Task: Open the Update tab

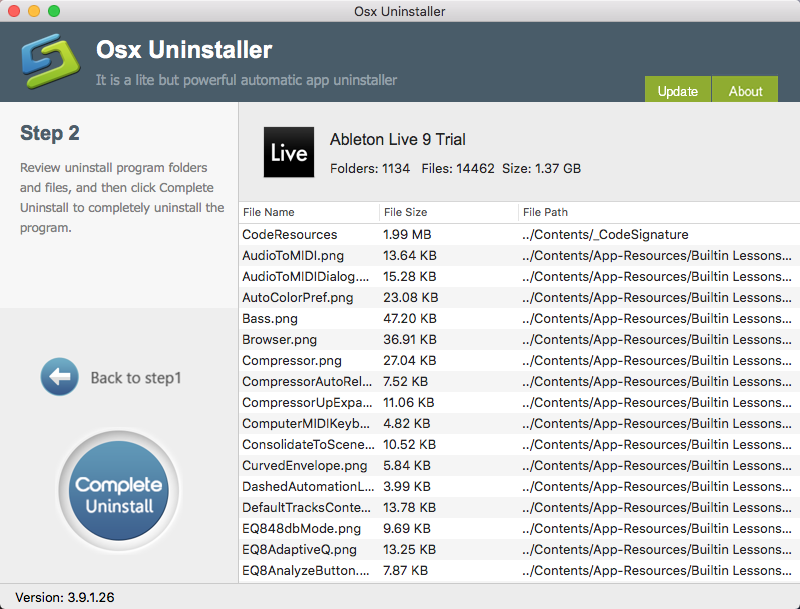Action: (677, 90)
